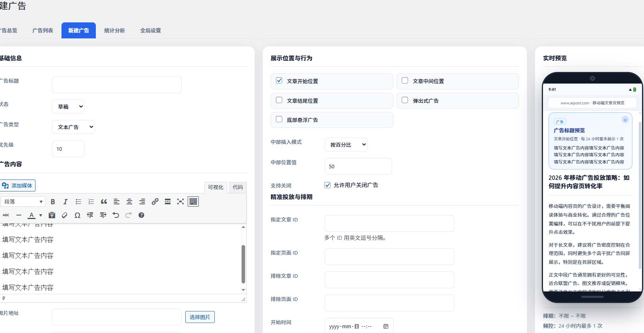Apply blockquote formatting
The image size is (644, 333).
pyautogui.click(x=104, y=202)
